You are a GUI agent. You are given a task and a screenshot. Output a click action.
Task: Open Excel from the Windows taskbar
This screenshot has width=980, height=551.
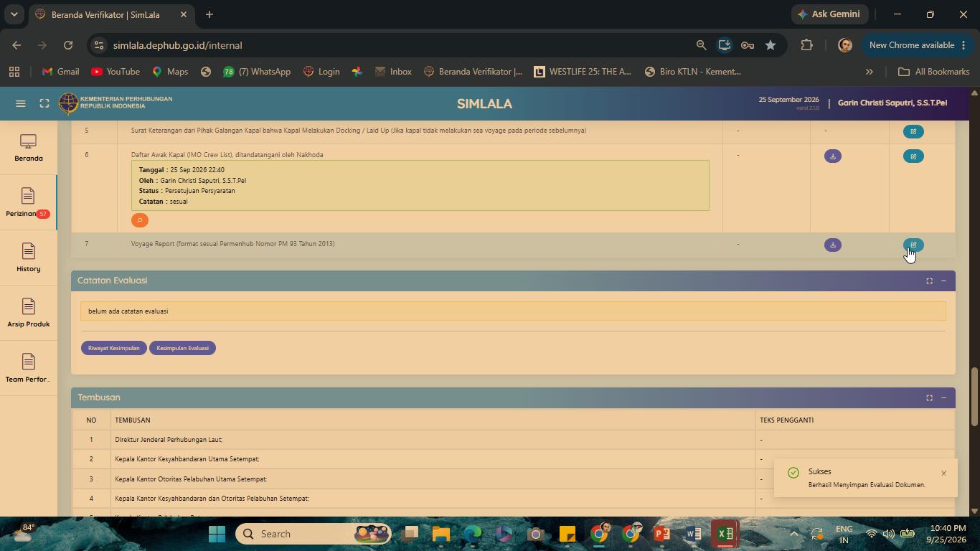click(x=725, y=534)
